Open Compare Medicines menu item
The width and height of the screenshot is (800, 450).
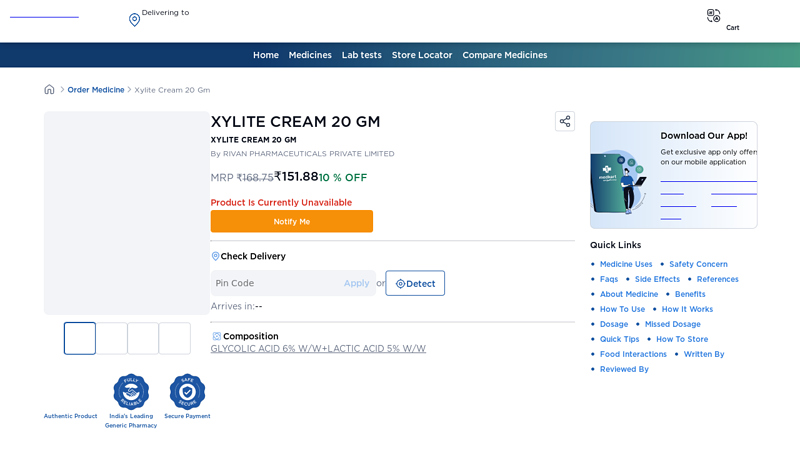click(x=505, y=55)
